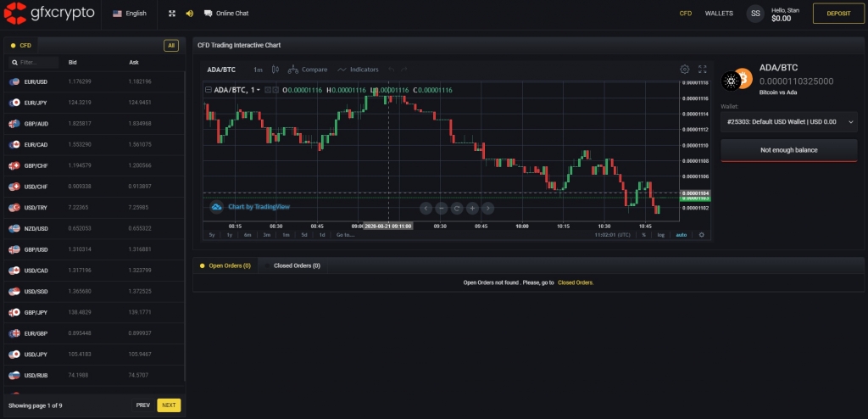Set chart range to 6m
The height and width of the screenshot is (419, 868).
tap(248, 235)
